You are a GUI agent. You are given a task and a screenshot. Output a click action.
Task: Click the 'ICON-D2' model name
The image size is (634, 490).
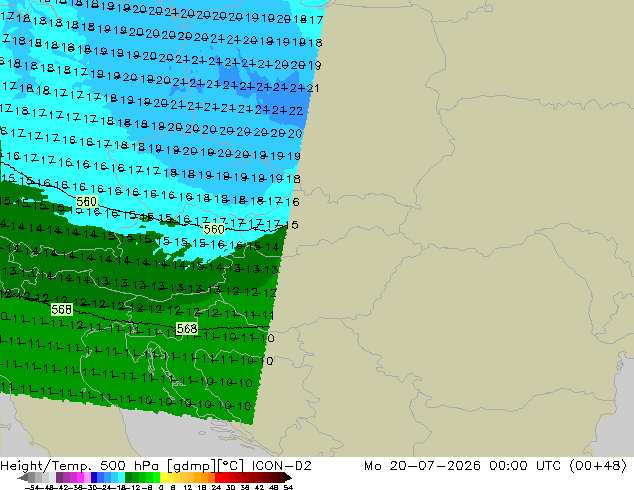(281, 466)
